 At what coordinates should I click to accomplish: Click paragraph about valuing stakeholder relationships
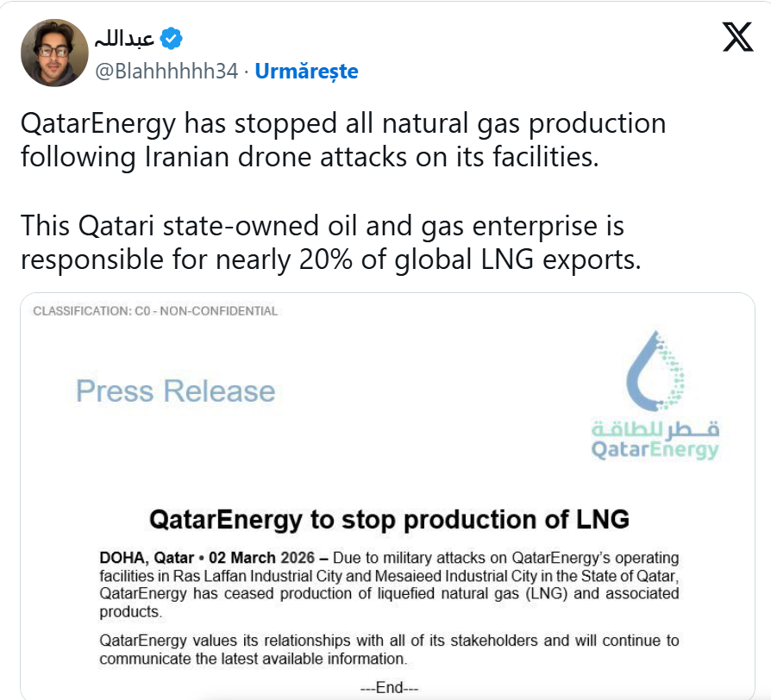click(x=389, y=650)
